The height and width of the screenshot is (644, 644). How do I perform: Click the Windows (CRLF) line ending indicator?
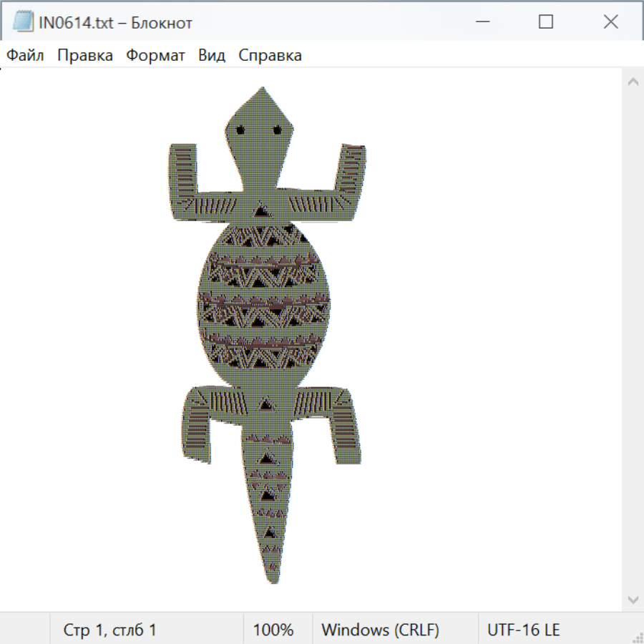point(380,630)
